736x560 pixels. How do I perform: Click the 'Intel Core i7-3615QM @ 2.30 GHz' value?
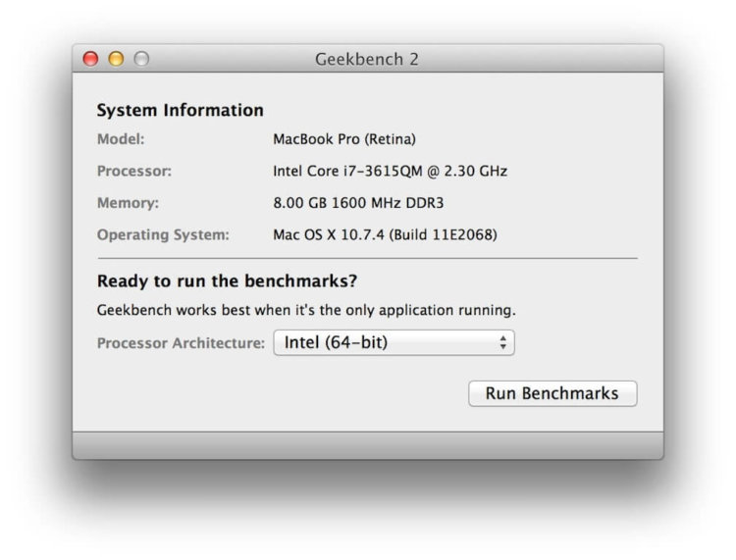(x=390, y=172)
